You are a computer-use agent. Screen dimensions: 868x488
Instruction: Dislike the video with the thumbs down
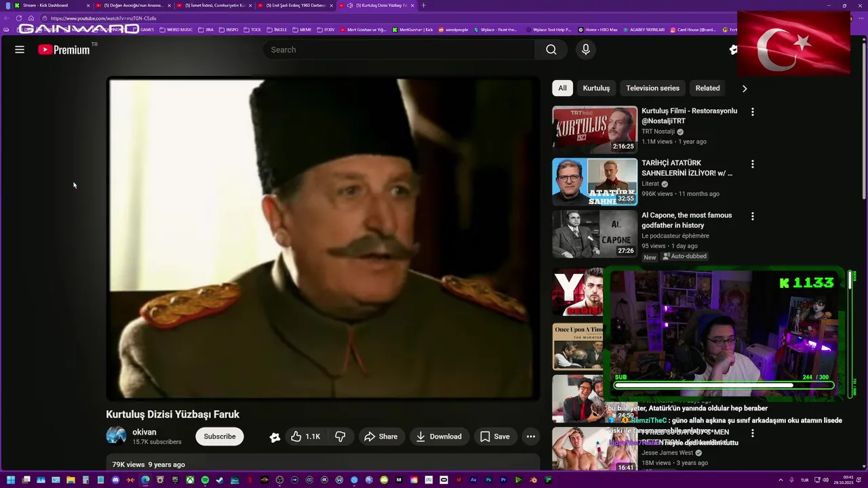[x=340, y=436]
